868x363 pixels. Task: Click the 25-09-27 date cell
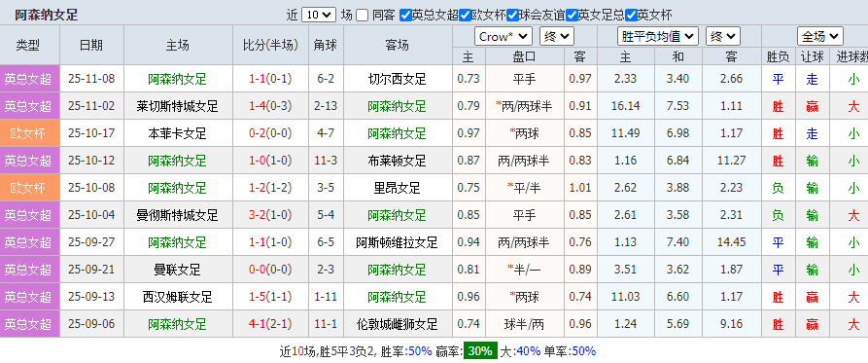91,241
